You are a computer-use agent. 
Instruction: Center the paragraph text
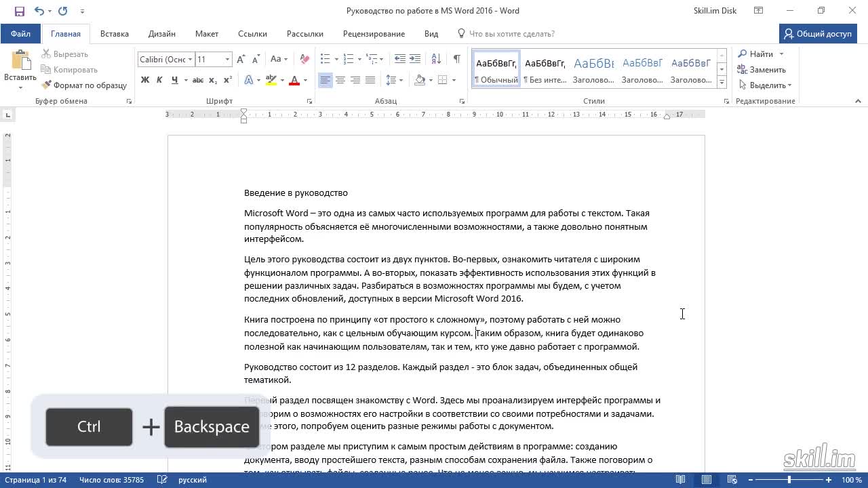(340, 80)
